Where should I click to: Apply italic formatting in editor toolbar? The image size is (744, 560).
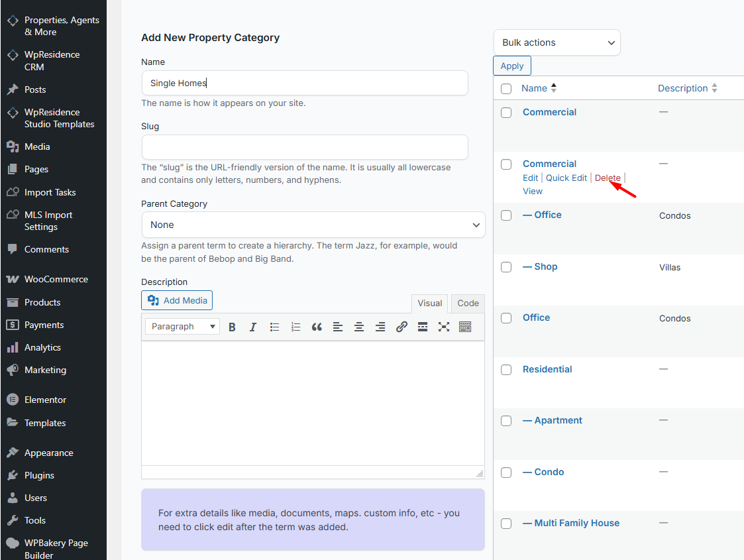[253, 327]
